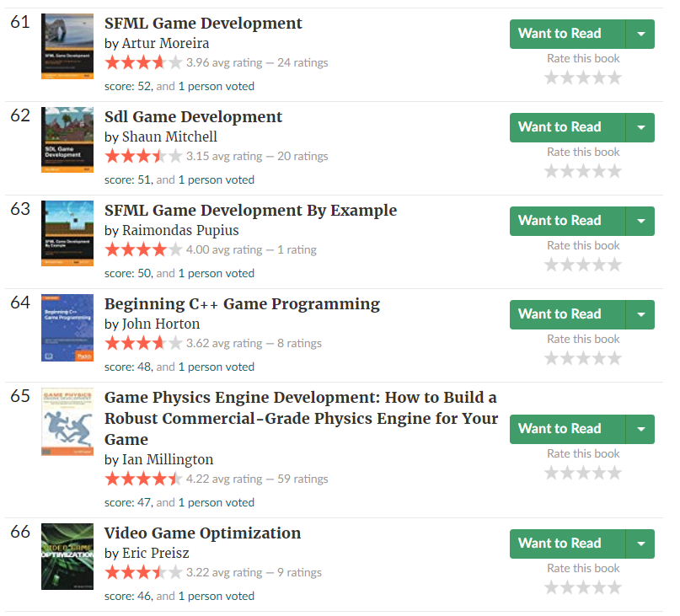Rate Sdl Game Development four stars
This screenshot has height=616, width=680.
(599, 171)
